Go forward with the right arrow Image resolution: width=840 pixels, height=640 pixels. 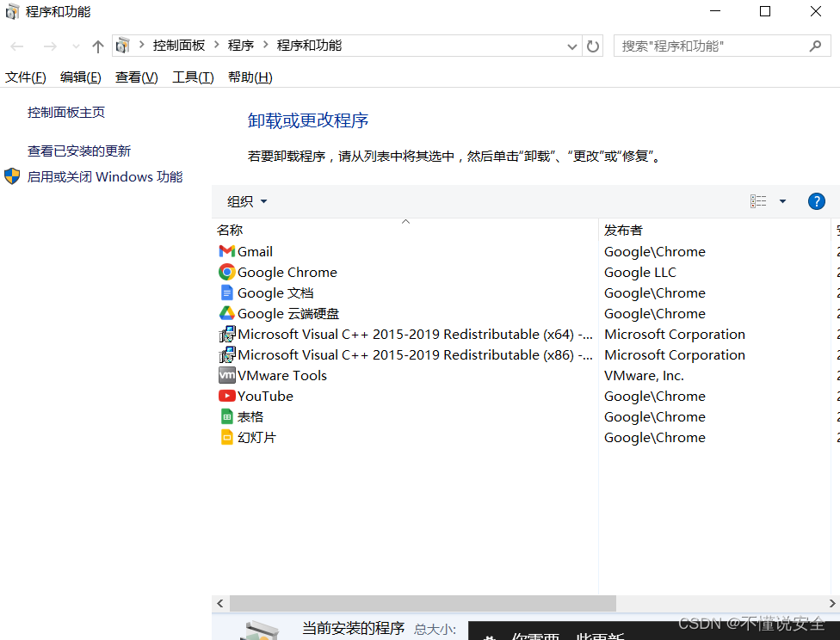(50, 46)
